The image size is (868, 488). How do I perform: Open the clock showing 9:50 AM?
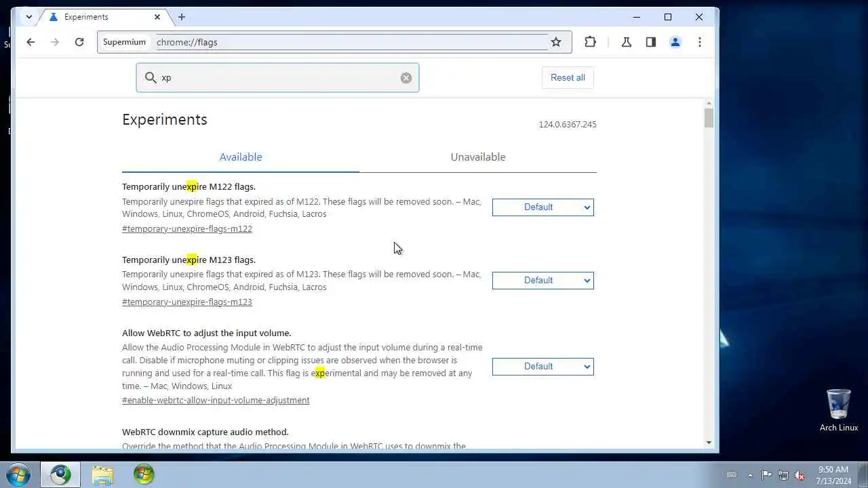click(x=834, y=475)
